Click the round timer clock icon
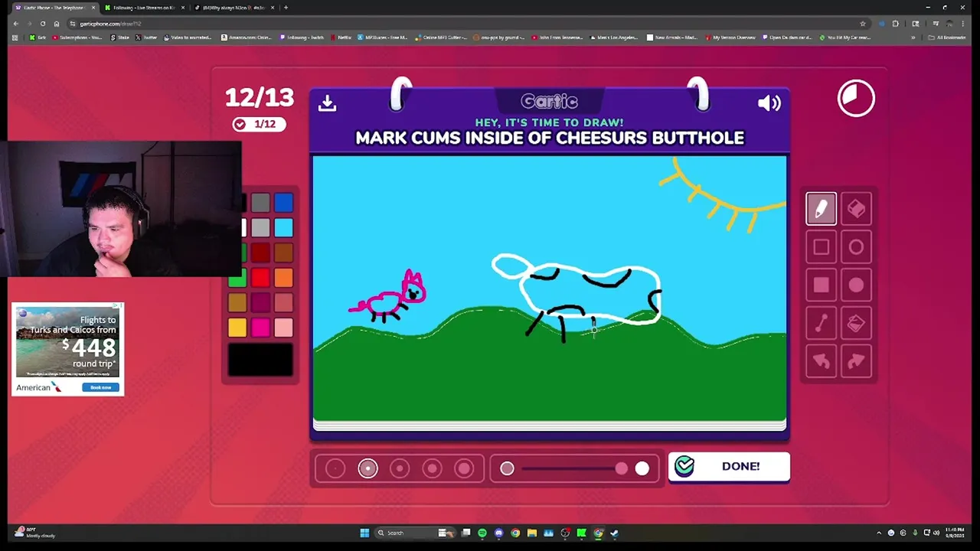980x551 pixels. (856, 98)
